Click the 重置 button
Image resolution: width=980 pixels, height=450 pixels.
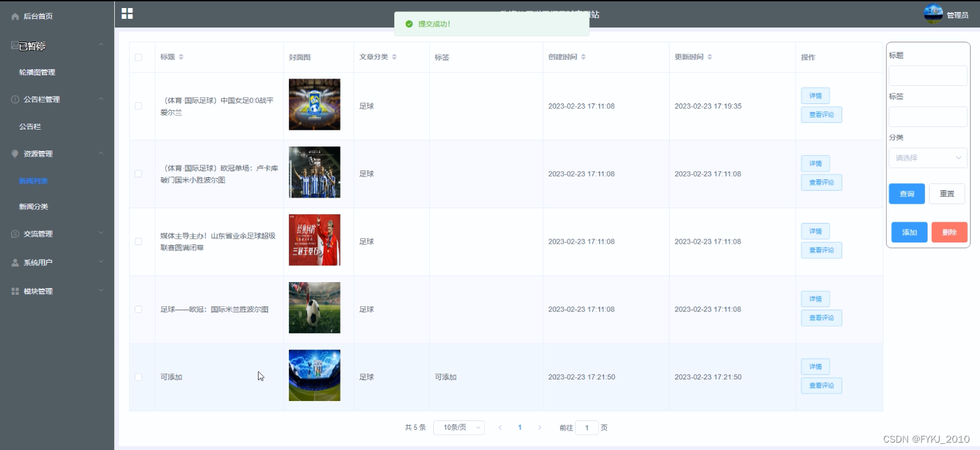point(947,193)
